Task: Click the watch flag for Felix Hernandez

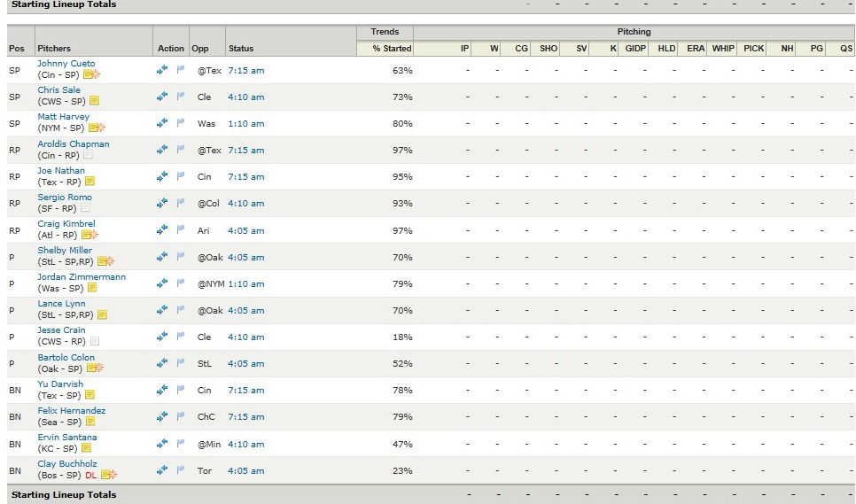Action: tap(181, 416)
